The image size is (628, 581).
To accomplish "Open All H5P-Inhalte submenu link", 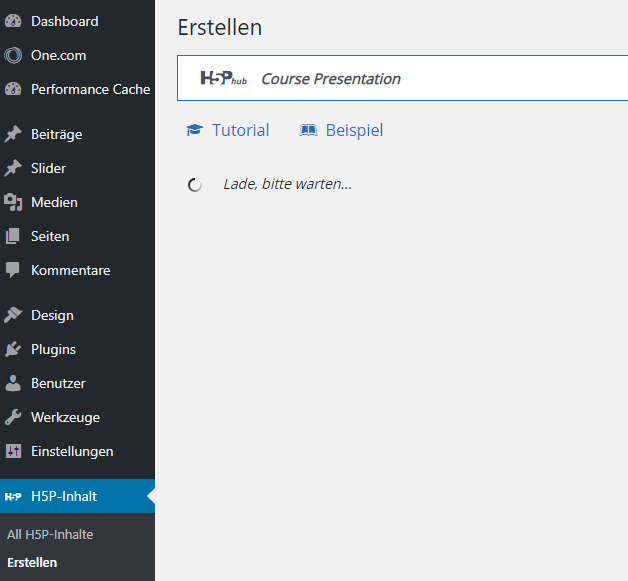I will (50, 534).
